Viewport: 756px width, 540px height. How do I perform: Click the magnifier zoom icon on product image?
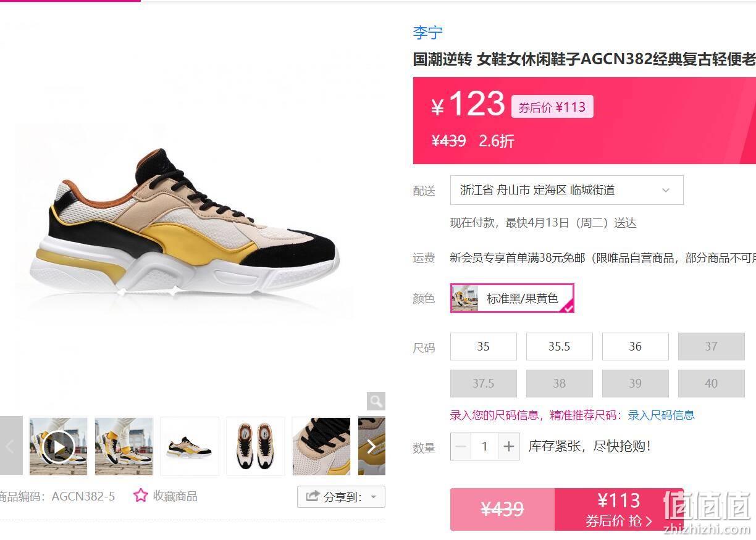pyautogui.click(x=376, y=401)
